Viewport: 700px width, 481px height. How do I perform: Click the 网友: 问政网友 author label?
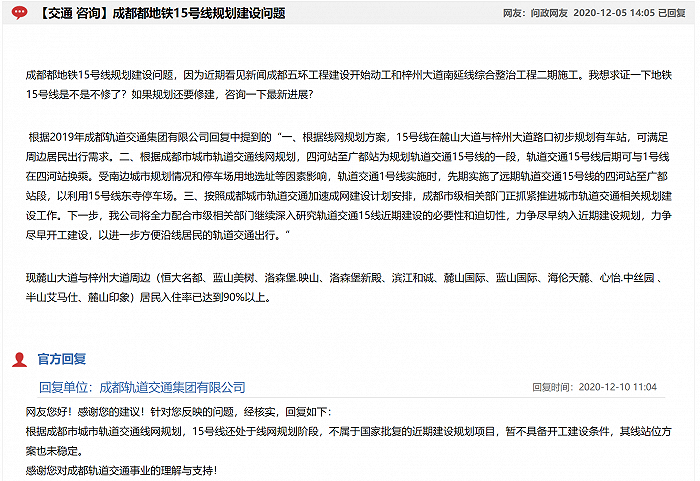pyautogui.click(x=535, y=13)
